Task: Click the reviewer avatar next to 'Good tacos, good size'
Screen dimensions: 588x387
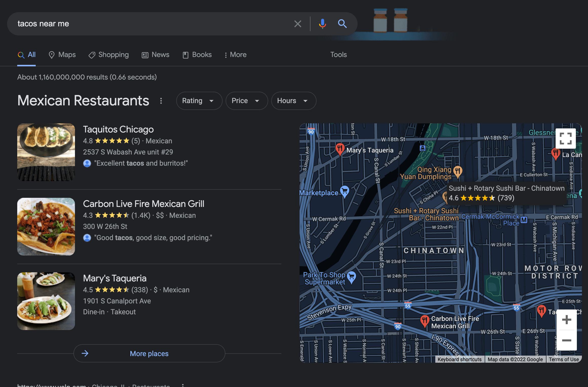Action: click(x=87, y=238)
